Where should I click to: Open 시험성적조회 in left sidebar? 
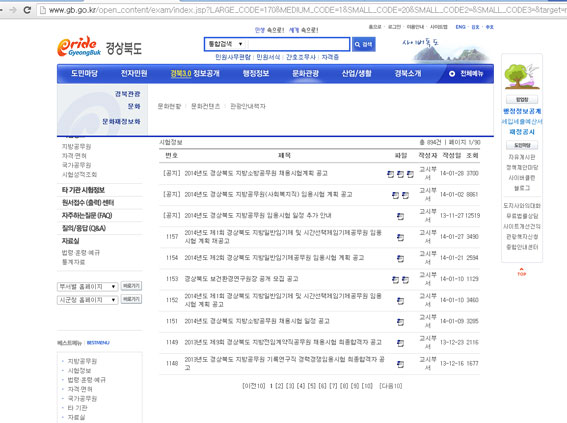pyautogui.click(x=79, y=175)
